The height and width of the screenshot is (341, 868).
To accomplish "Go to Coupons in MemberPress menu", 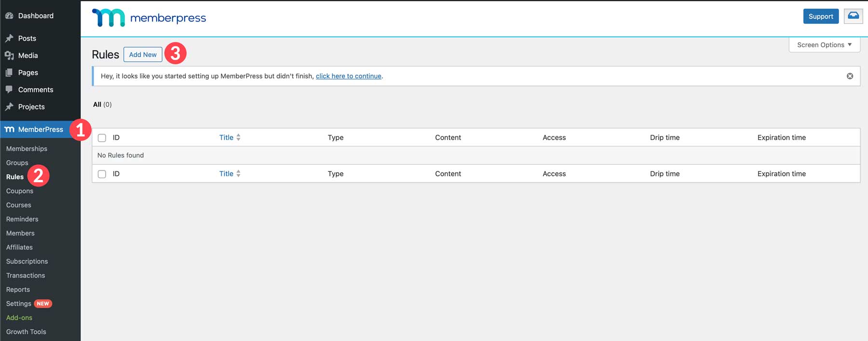I will pyautogui.click(x=20, y=191).
